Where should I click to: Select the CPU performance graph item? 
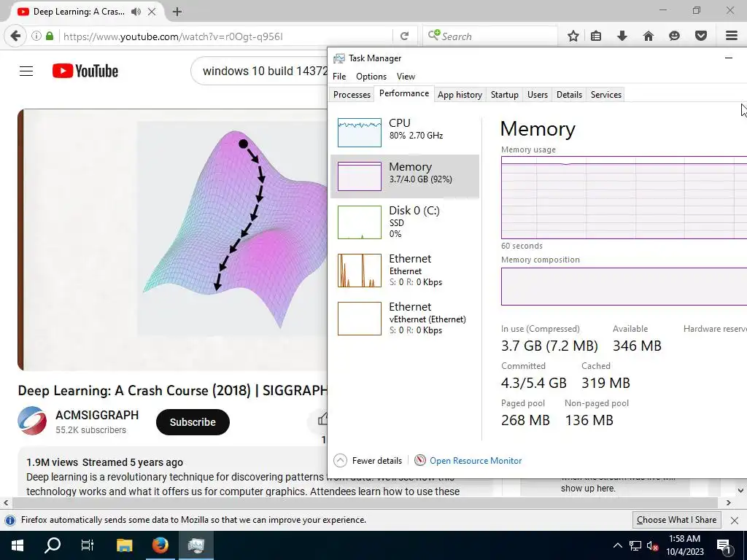tap(405, 133)
